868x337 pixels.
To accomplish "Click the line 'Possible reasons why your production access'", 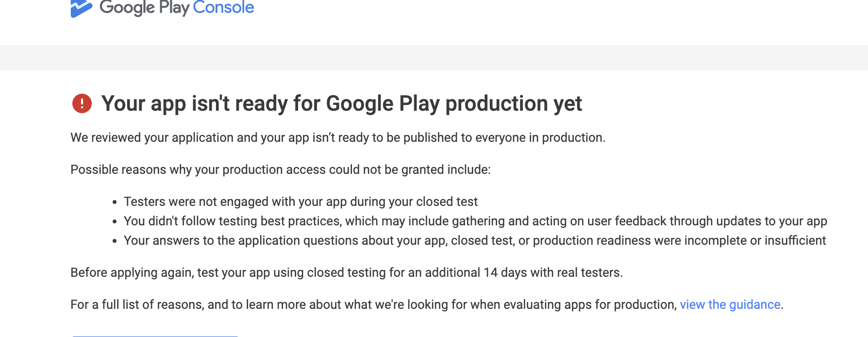I will (281, 169).
